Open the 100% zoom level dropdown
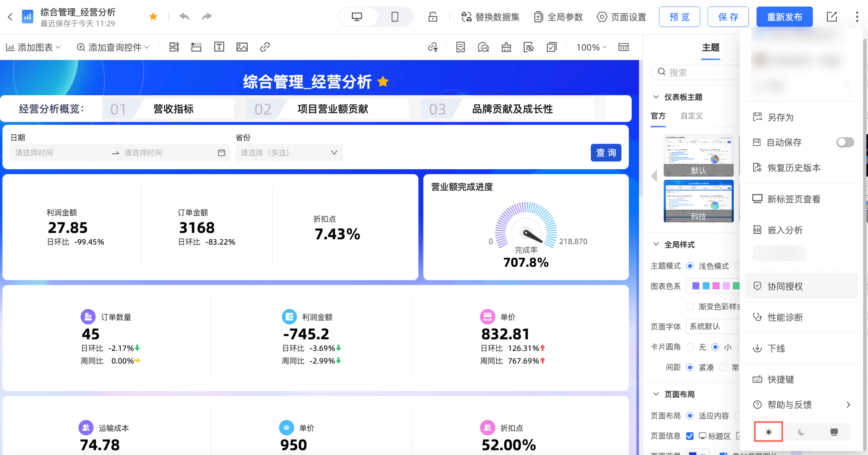Image resolution: width=868 pixels, height=455 pixels. point(591,47)
